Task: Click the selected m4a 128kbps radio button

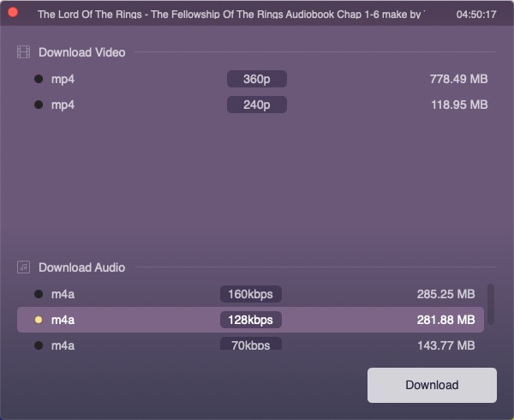Action: click(39, 320)
